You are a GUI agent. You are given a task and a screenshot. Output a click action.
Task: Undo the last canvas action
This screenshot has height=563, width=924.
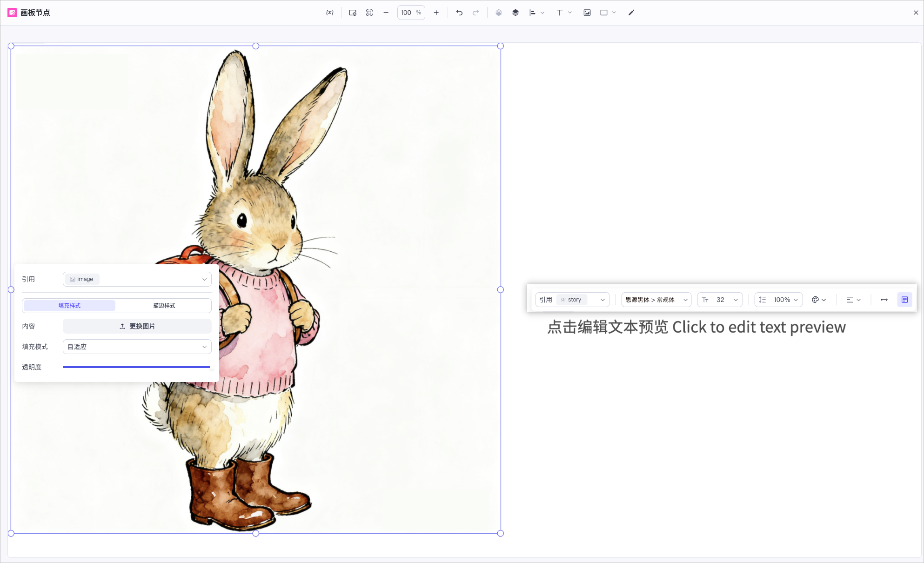[x=459, y=13]
